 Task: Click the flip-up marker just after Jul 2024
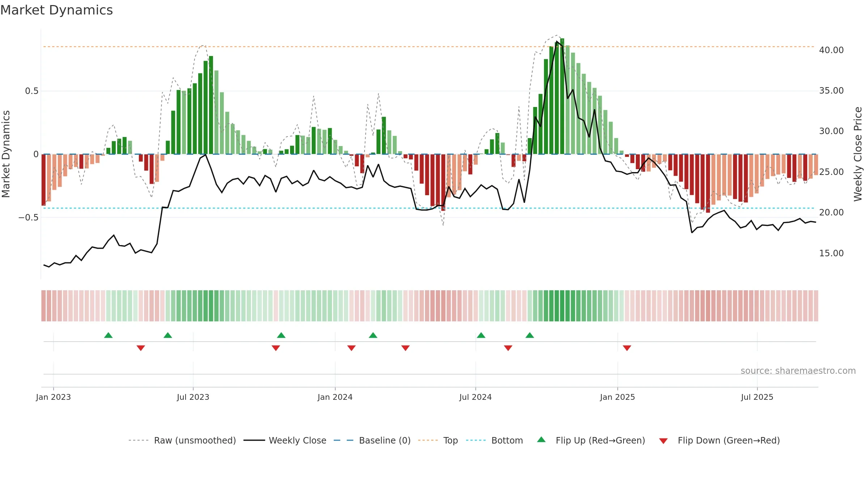pyautogui.click(x=481, y=335)
